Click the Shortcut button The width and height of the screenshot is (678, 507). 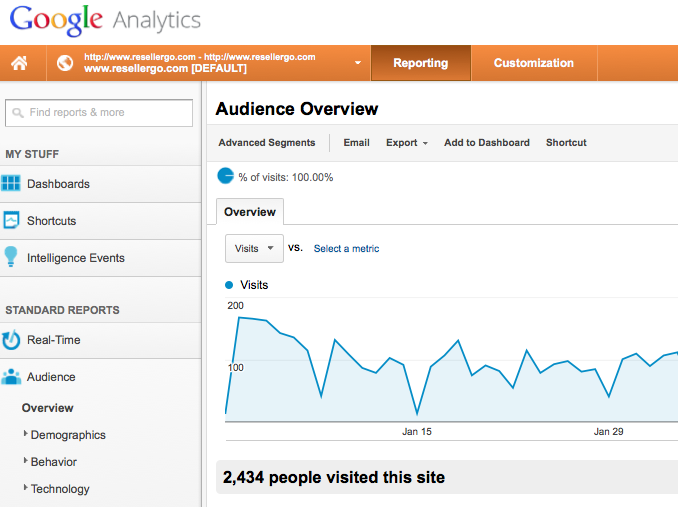(566, 143)
